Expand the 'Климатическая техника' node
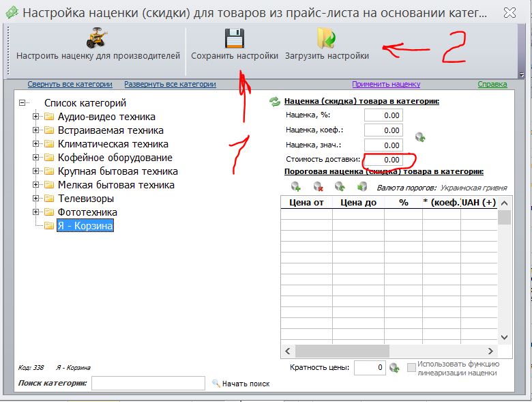532x402 pixels. 35,143
